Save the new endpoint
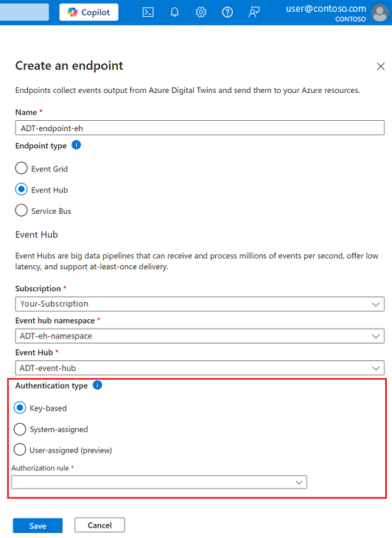Image resolution: width=392 pixels, height=538 pixels. coord(38,525)
